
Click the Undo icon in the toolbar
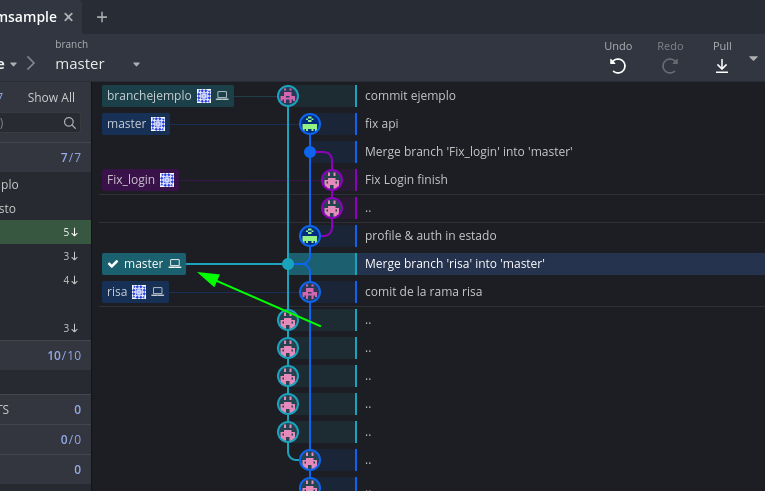[x=618, y=66]
